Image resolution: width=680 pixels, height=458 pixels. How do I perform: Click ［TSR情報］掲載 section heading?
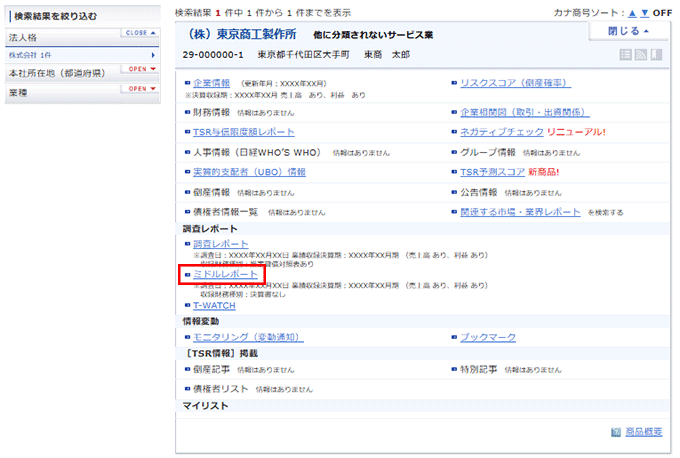pos(222,353)
